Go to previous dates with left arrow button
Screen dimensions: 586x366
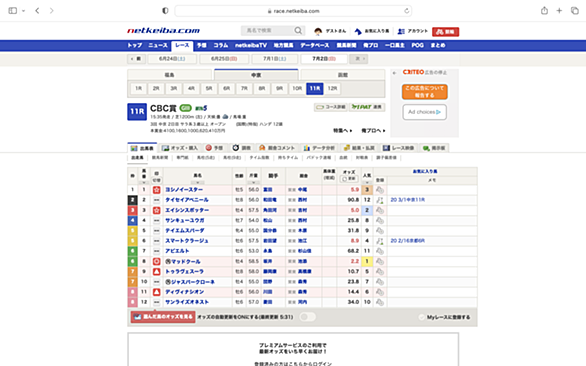tap(136, 59)
